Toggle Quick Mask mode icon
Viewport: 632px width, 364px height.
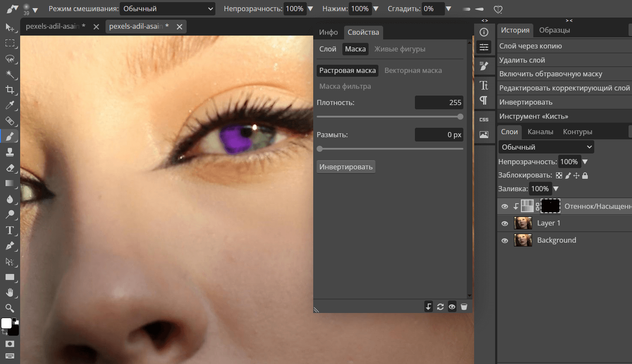pos(9,344)
